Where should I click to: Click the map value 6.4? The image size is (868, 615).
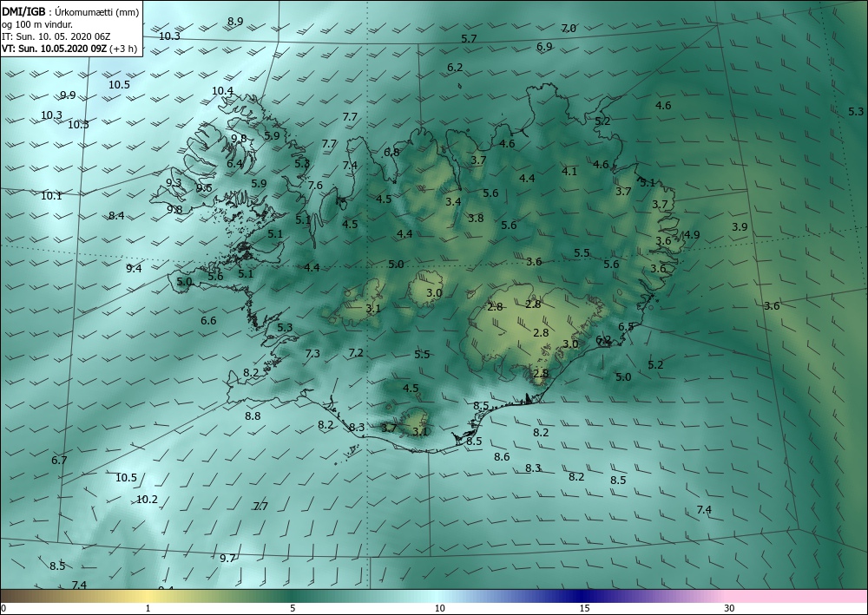click(234, 164)
